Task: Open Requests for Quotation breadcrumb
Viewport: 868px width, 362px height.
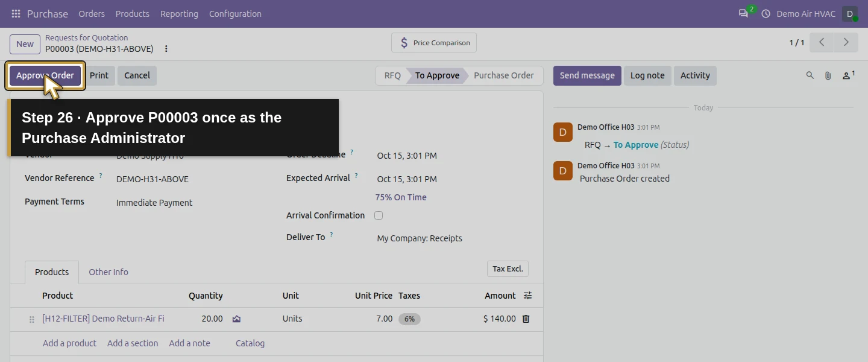Action: (x=86, y=37)
